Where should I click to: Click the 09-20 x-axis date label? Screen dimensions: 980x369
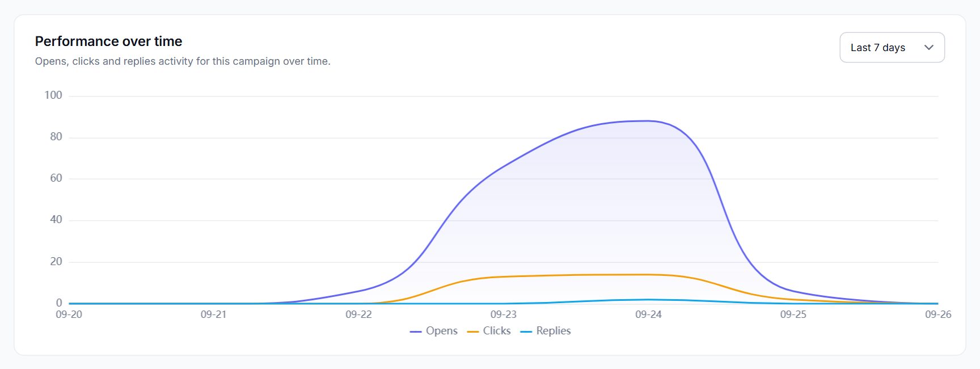click(x=69, y=315)
